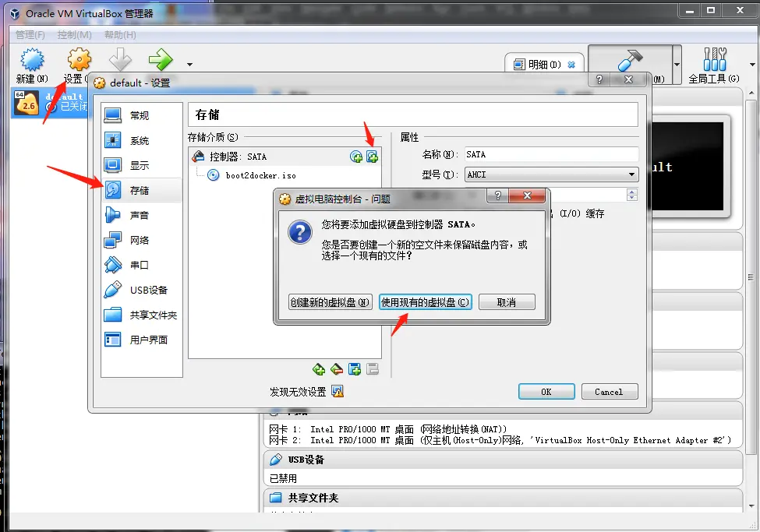This screenshot has height=532, width=760.
Task: Open the Network (网络) settings page
Action: pos(142,240)
